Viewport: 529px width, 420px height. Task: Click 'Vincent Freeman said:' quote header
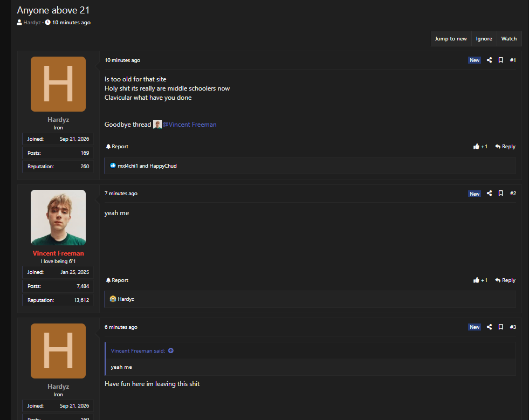138,351
